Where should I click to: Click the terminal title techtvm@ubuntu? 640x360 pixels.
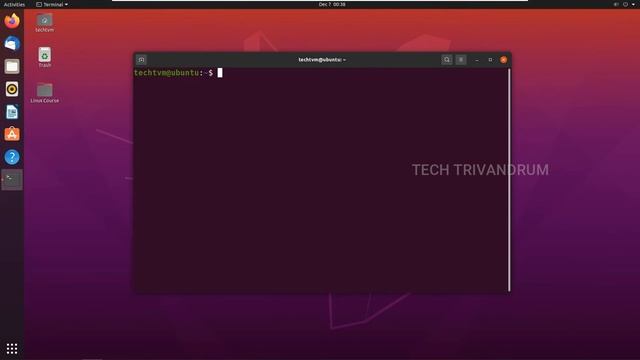click(x=322, y=60)
